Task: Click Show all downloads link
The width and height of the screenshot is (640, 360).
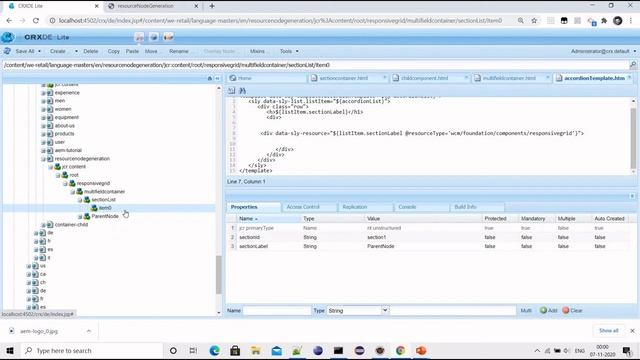Action: point(609,331)
